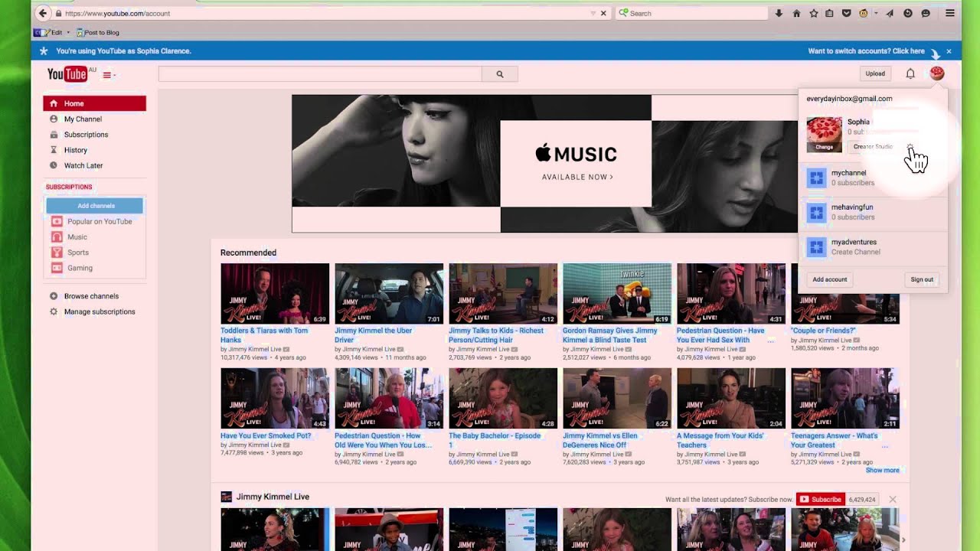Click the circular arrow toolbar icon
980x551 pixels.
click(908, 13)
